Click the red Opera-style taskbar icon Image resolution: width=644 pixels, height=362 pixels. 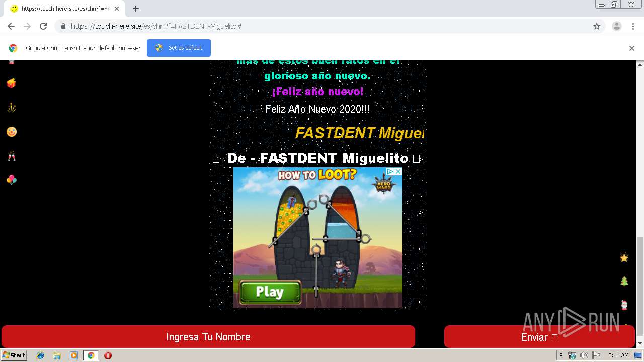tap(108, 355)
